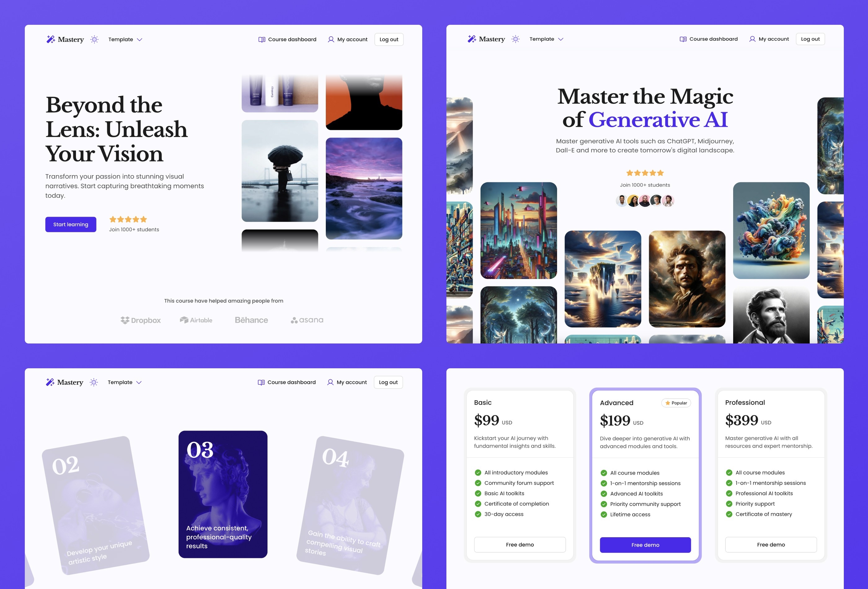
Task: Click Log out menu item
Action: [389, 39]
